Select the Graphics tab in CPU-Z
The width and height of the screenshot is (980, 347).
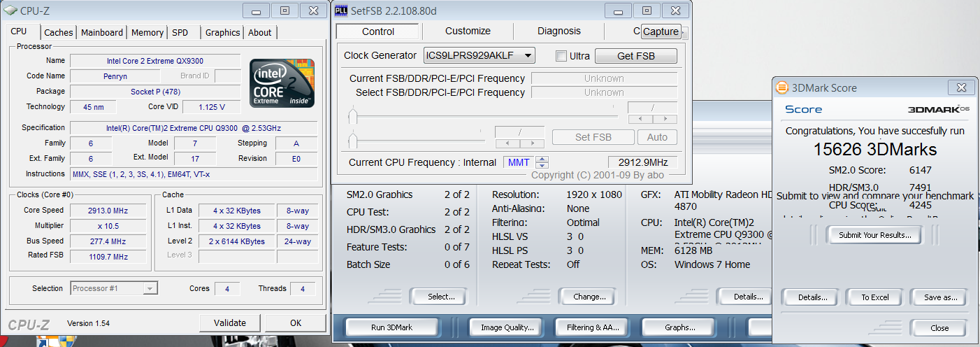(223, 32)
